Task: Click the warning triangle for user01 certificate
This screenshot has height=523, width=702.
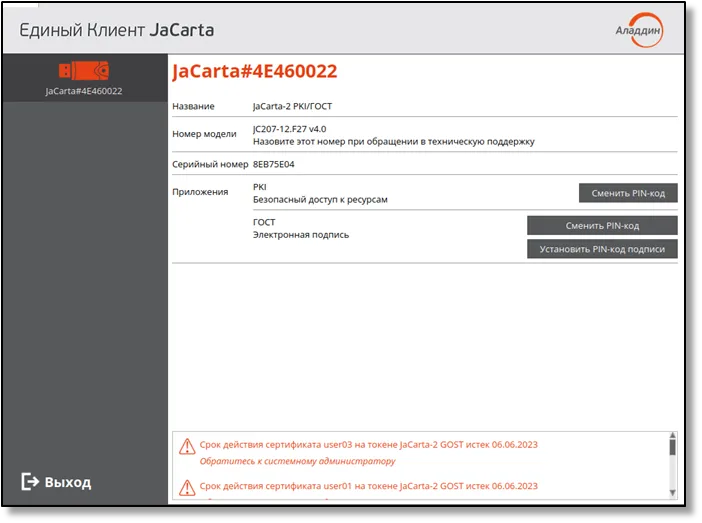Action: [x=187, y=488]
